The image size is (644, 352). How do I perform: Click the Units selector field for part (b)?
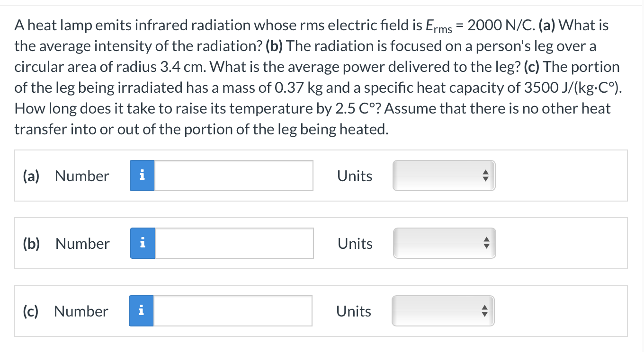(x=444, y=243)
